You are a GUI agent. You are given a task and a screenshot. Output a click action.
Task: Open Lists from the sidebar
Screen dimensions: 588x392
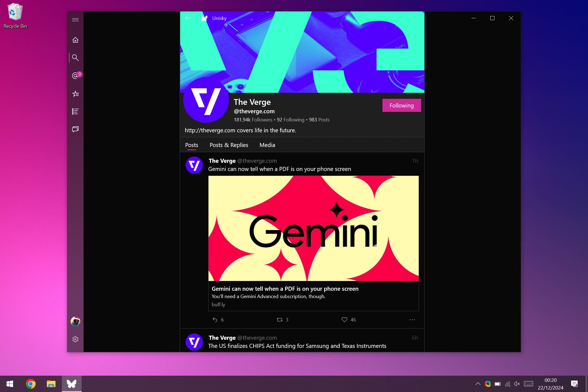(75, 111)
